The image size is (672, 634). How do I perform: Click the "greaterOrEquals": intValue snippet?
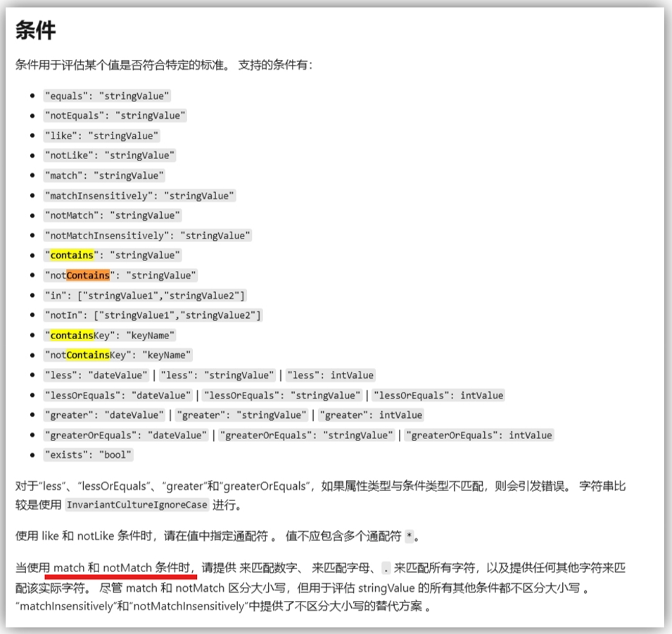tap(478, 435)
